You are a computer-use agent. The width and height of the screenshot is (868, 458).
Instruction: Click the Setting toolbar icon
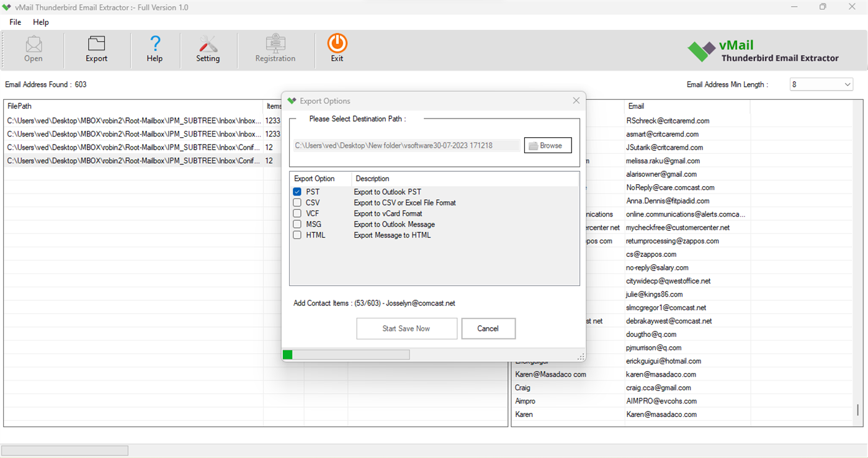point(208,48)
